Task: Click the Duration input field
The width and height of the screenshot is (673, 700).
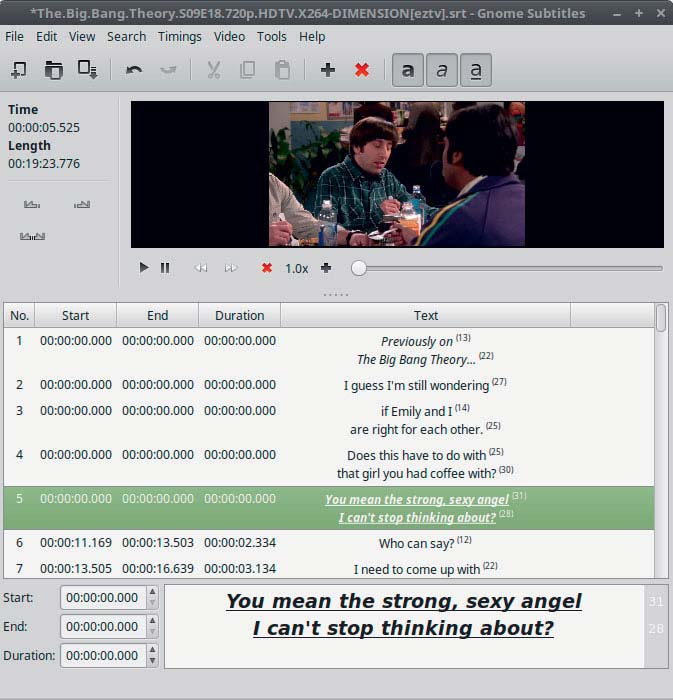Action: [x=103, y=656]
